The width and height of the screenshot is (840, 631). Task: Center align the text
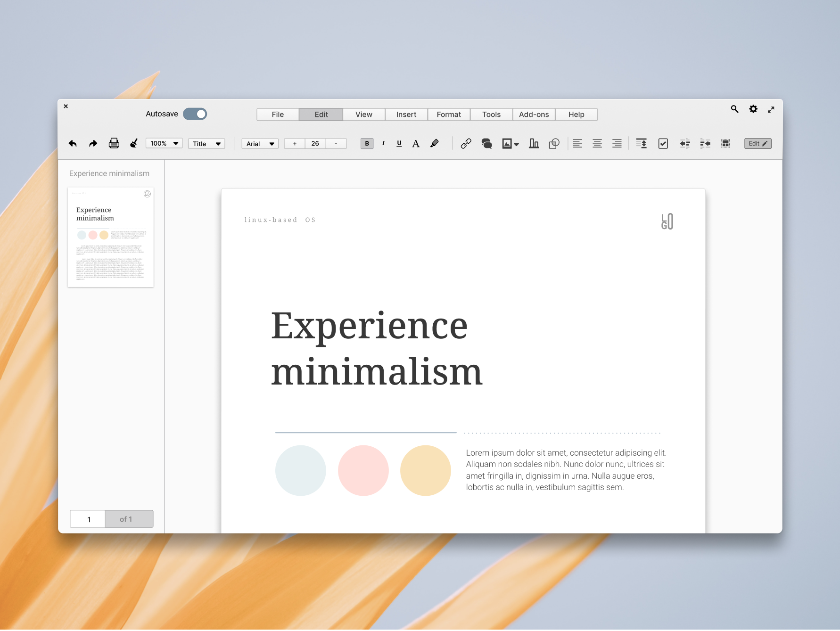click(x=597, y=144)
